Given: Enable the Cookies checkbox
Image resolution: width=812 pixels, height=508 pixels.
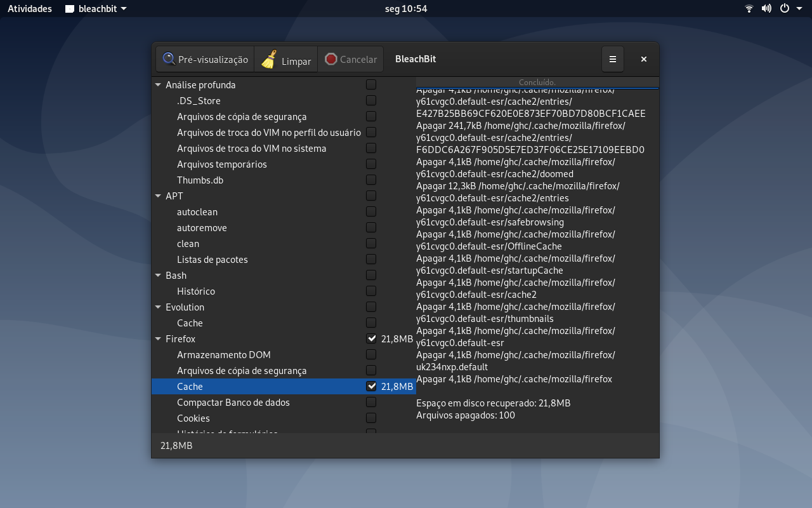Looking at the screenshot, I should coord(371,418).
